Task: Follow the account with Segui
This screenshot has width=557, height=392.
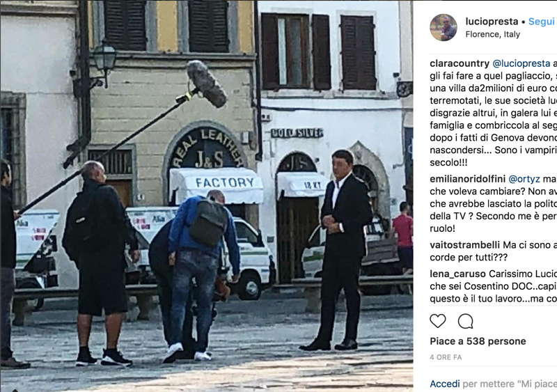Action: [542, 22]
